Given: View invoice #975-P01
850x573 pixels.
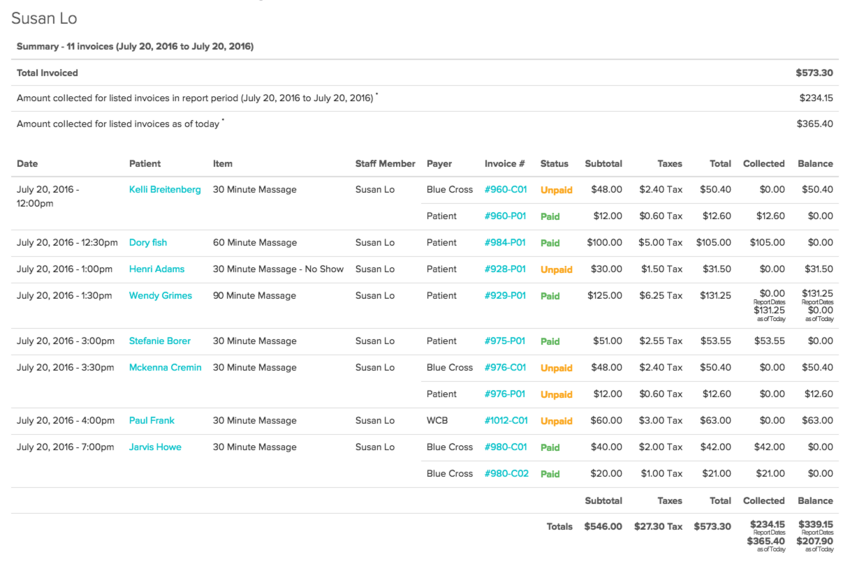Looking at the screenshot, I should (505, 341).
